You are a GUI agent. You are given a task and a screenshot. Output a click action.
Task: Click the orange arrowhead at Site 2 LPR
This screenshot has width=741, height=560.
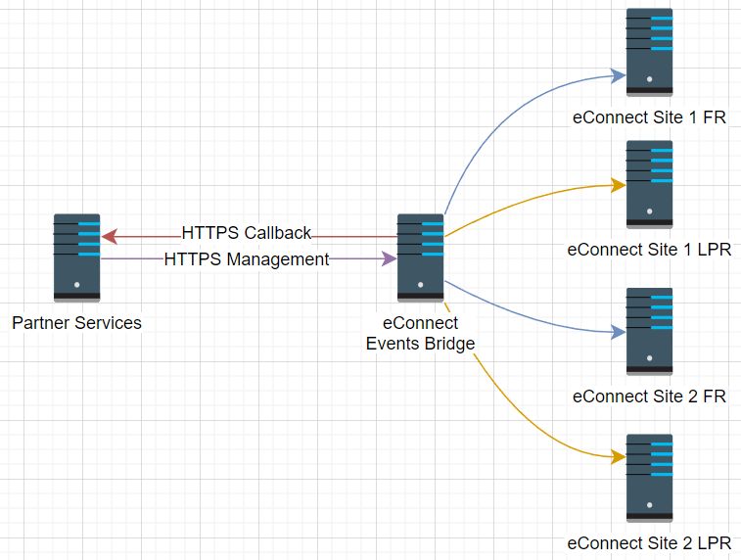click(x=618, y=457)
